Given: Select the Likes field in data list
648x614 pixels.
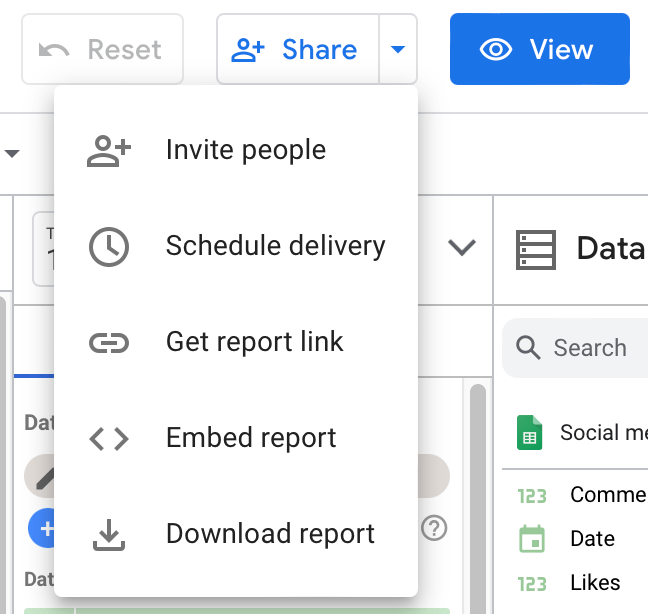Looking at the screenshot, I should [595, 583].
